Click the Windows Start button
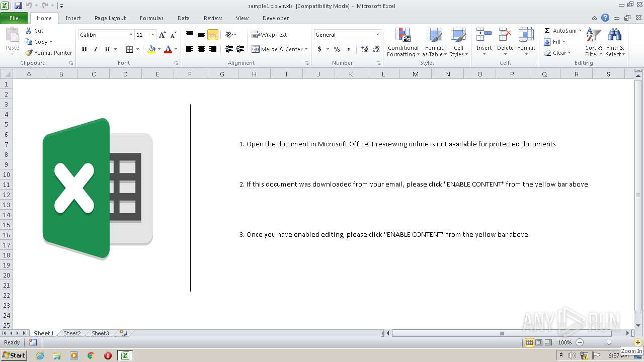Screen dimensions: 644x362 (x=14, y=355)
